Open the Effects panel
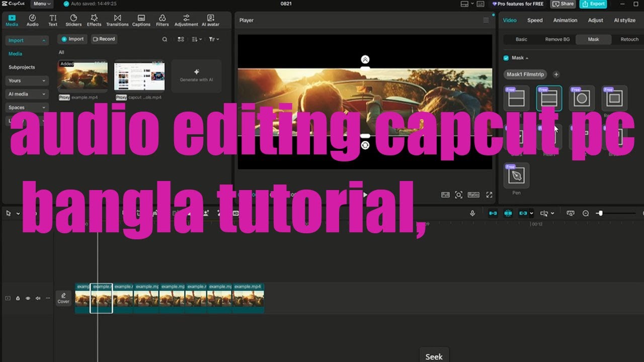Screen dimensions: 644x362 [94, 20]
